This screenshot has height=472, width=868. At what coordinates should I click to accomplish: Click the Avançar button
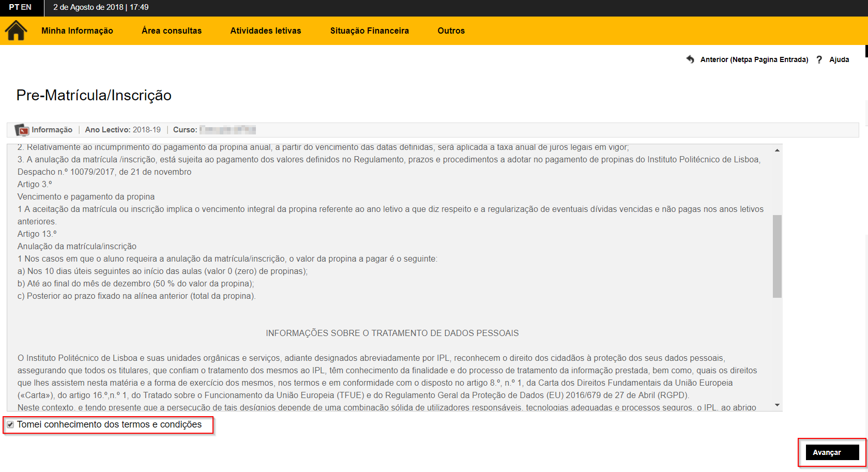pyautogui.click(x=832, y=452)
